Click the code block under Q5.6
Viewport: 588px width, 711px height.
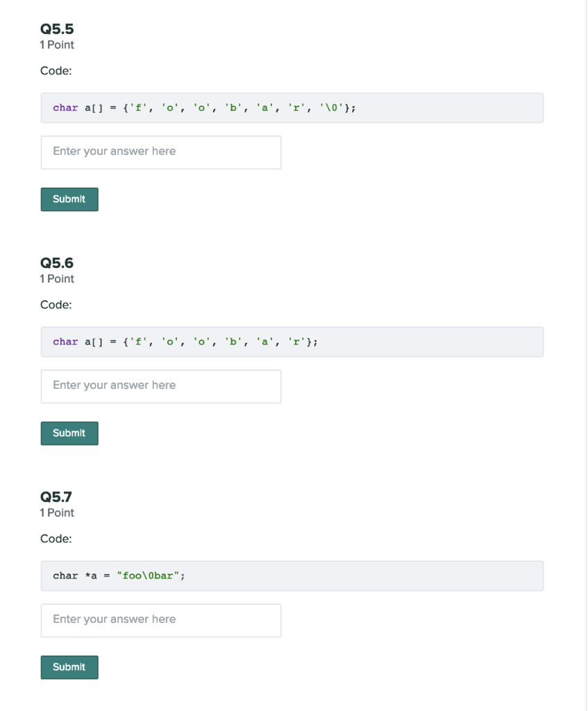coord(292,342)
